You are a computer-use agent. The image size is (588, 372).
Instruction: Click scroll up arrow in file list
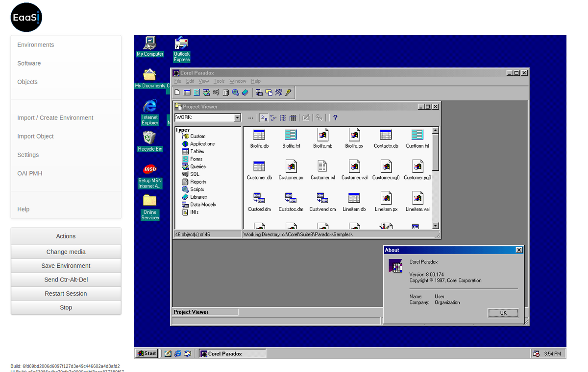pyautogui.click(x=436, y=131)
